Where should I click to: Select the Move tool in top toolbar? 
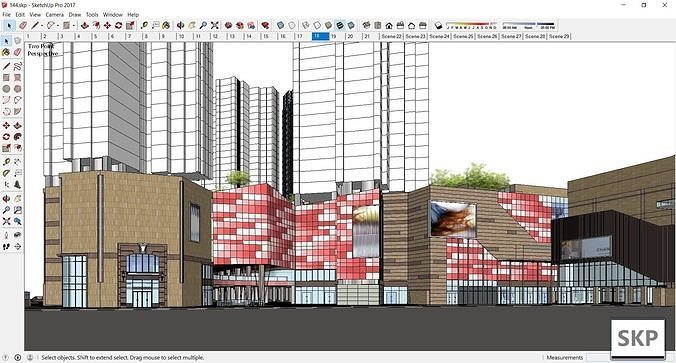pos(107,25)
